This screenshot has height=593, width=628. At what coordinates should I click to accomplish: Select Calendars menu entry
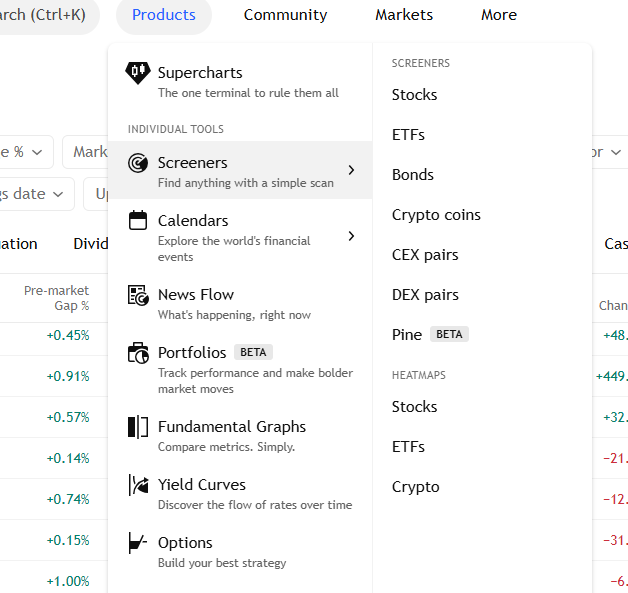point(240,237)
